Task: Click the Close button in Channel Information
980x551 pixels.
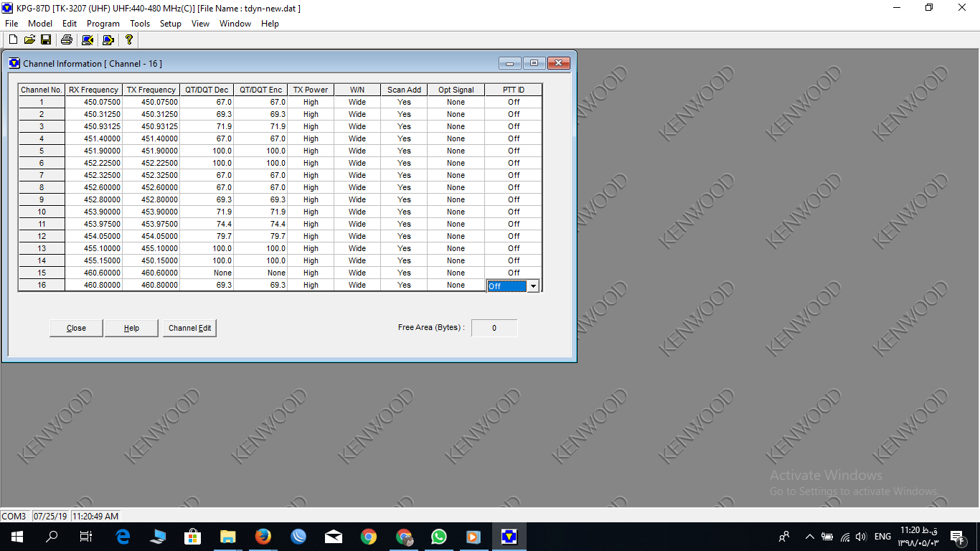Action: pyautogui.click(x=76, y=328)
